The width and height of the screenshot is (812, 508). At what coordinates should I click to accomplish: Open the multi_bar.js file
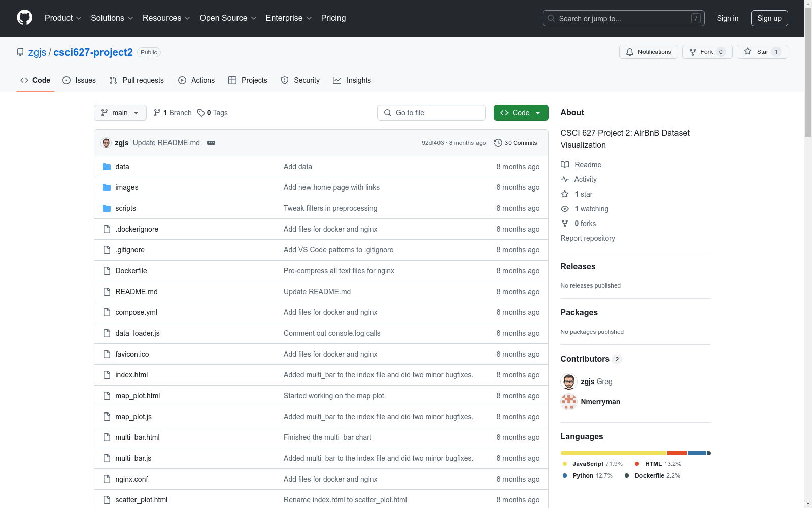(133, 458)
